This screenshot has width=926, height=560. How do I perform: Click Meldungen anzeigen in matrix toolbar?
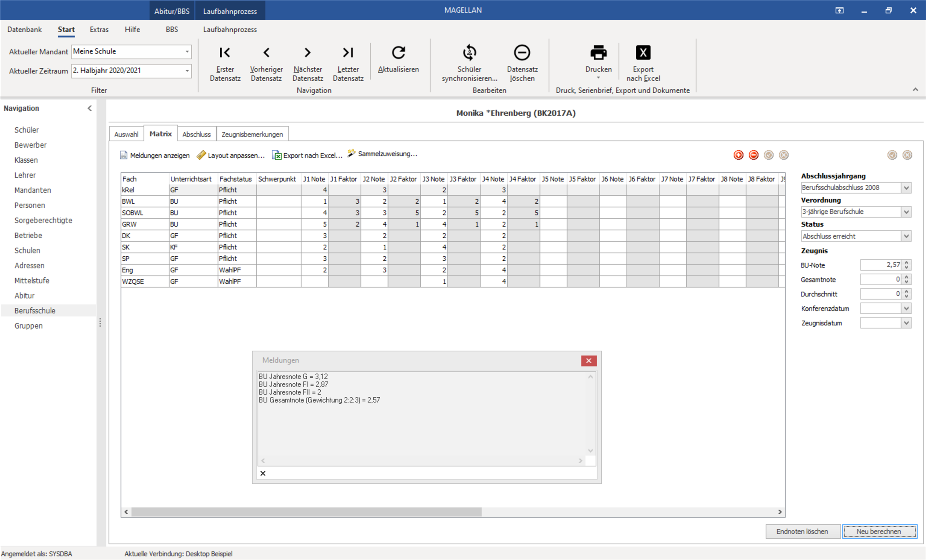point(155,155)
